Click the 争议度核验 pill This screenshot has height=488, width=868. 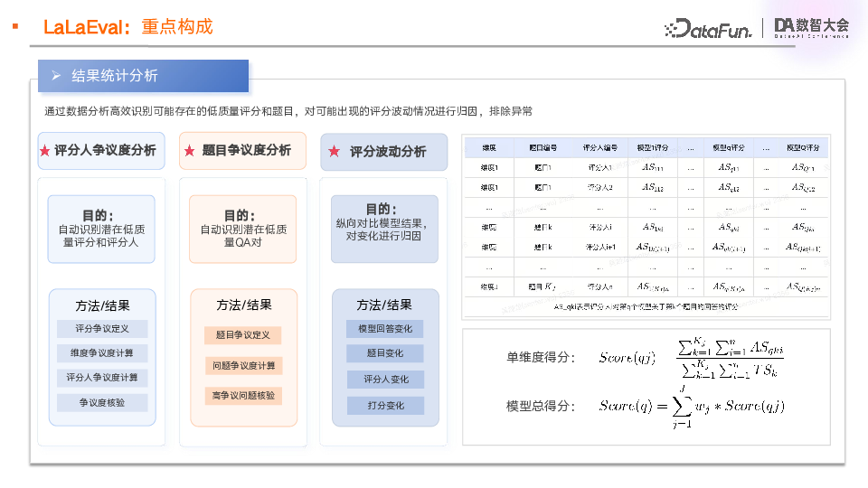[102, 403]
